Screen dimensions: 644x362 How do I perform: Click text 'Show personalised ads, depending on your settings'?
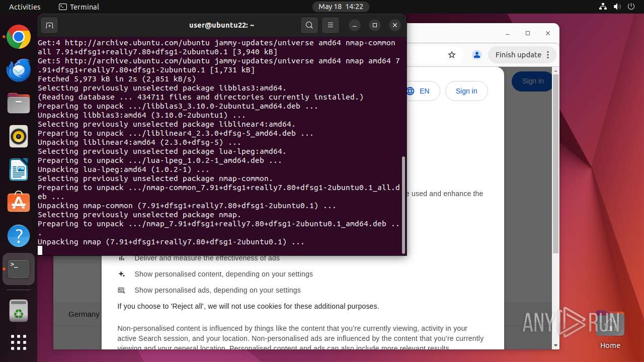click(217, 290)
